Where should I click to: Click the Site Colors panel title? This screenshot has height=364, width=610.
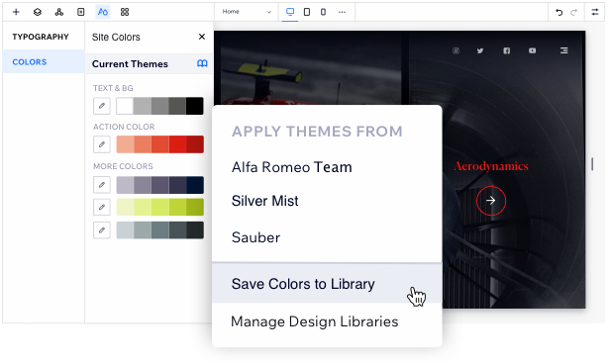[116, 37]
